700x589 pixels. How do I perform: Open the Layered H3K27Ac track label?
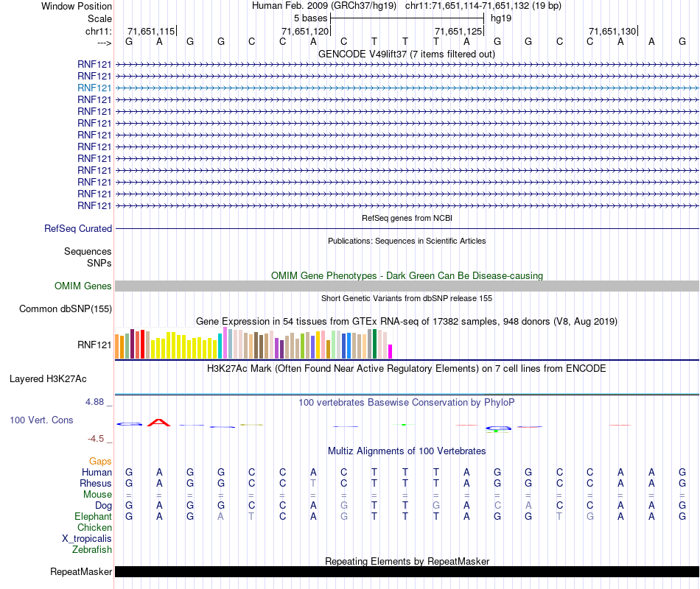tap(48, 379)
